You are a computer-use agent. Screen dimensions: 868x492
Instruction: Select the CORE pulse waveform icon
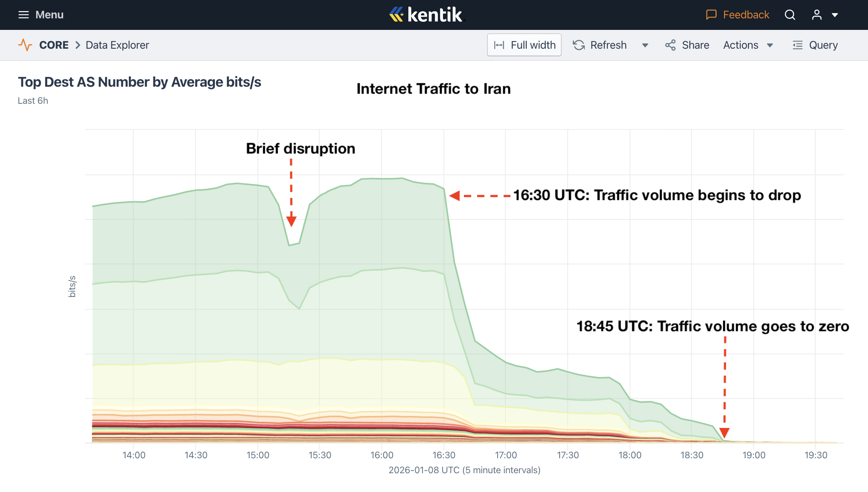coord(25,45)
